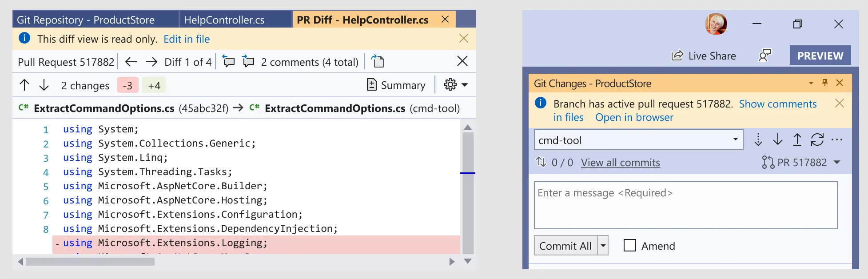Open the Commit All dropdown arrow
Image resolution: width=868 pixels, height=279 pixels.
point(603,245)
